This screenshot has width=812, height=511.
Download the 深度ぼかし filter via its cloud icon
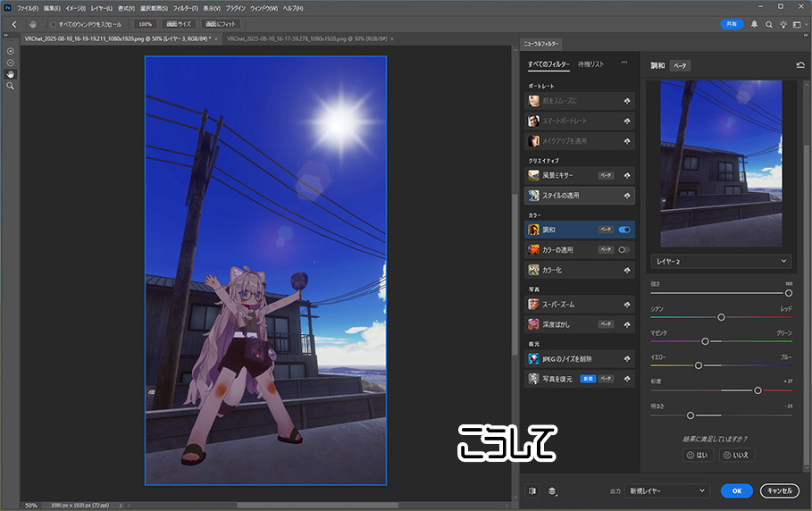coord(626,324)
